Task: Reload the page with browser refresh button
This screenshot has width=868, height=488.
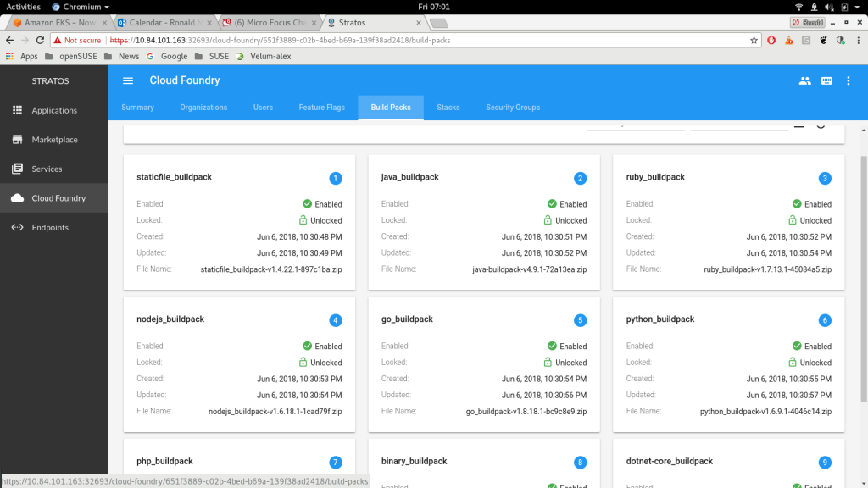Action: [40, 40]
